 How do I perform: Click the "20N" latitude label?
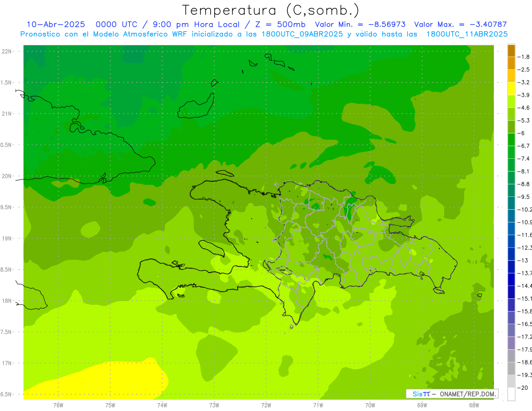(6, 176)
